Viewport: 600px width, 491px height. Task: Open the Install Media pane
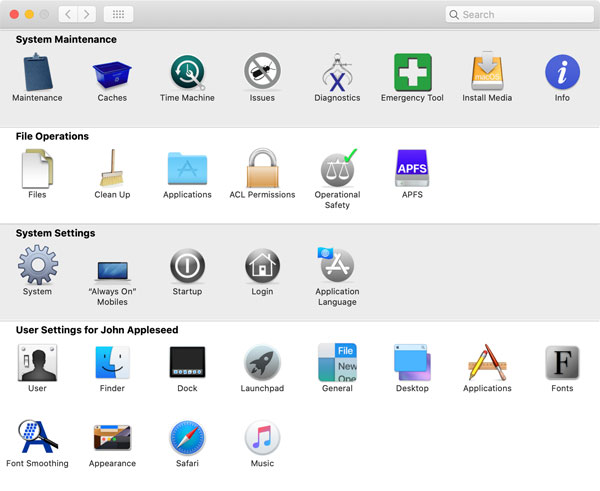(x=487, y=72)
